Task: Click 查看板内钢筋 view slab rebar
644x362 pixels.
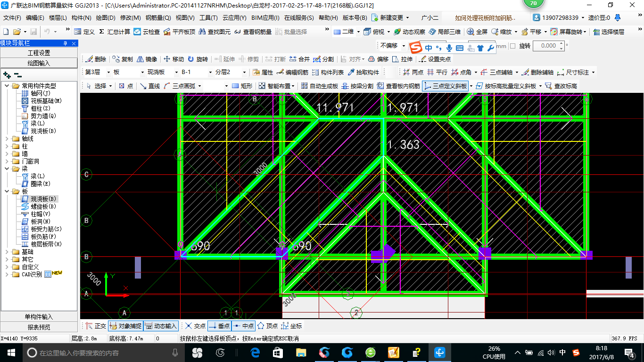Action: coord(398,86)
